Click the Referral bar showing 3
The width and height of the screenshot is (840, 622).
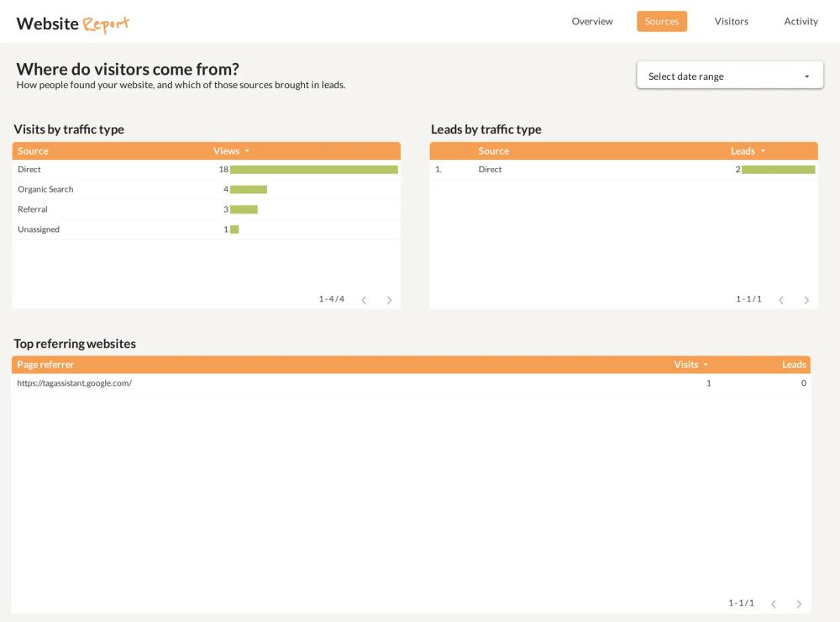pos(244,209)
